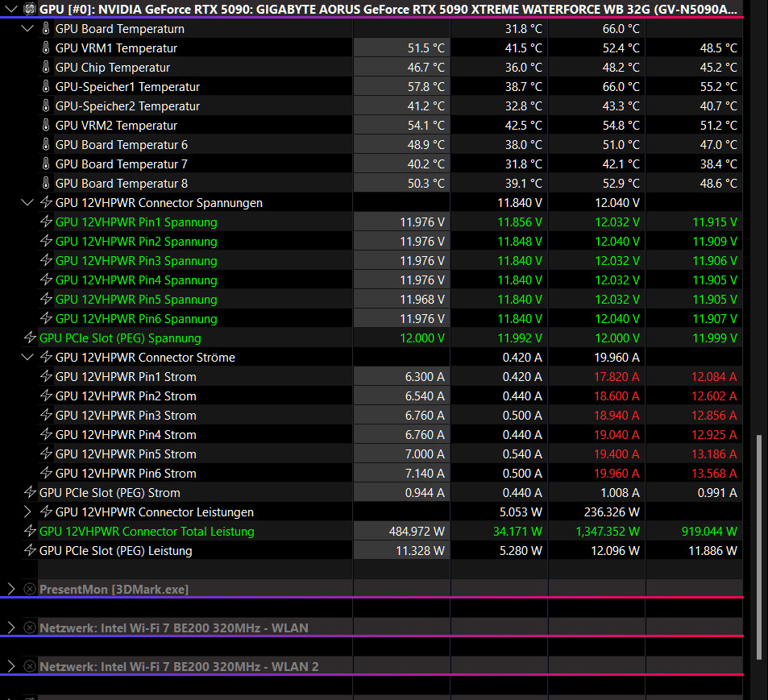
Task: Collapse the GPU 12VHPWR Connector Spannungen group
Action: click(x=27, y=203)
